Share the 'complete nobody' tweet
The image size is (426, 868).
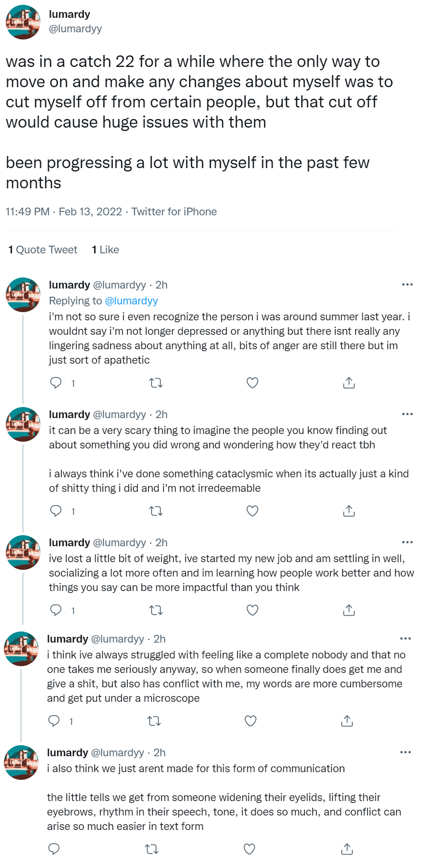coord(347,721)
